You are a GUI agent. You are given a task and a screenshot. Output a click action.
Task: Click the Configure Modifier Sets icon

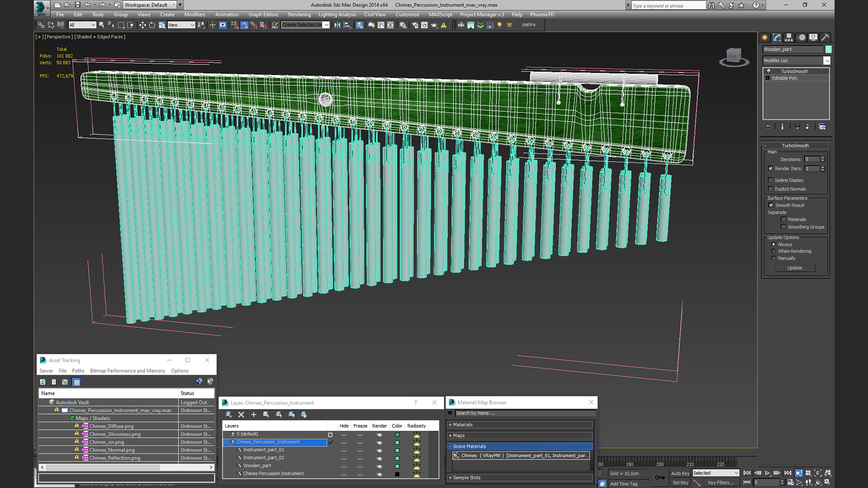click(822, 127)
